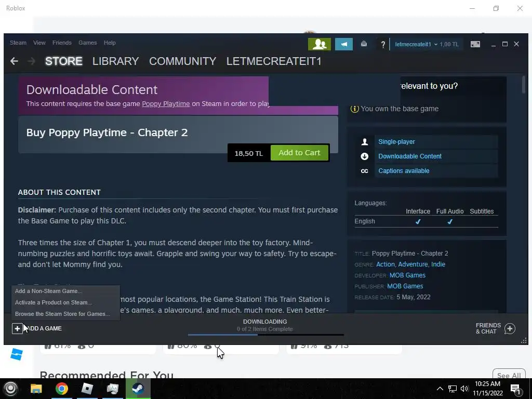Click the Steam icon in the taskbar
This screenshot has height=399, width=532.
click(x=138, y=389)
